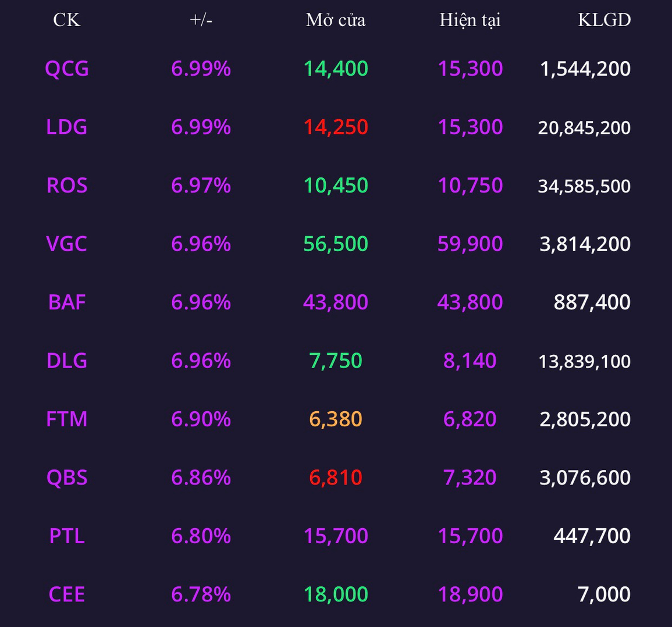Click QBS percentage change 6.86%

[x=201, y=477]
